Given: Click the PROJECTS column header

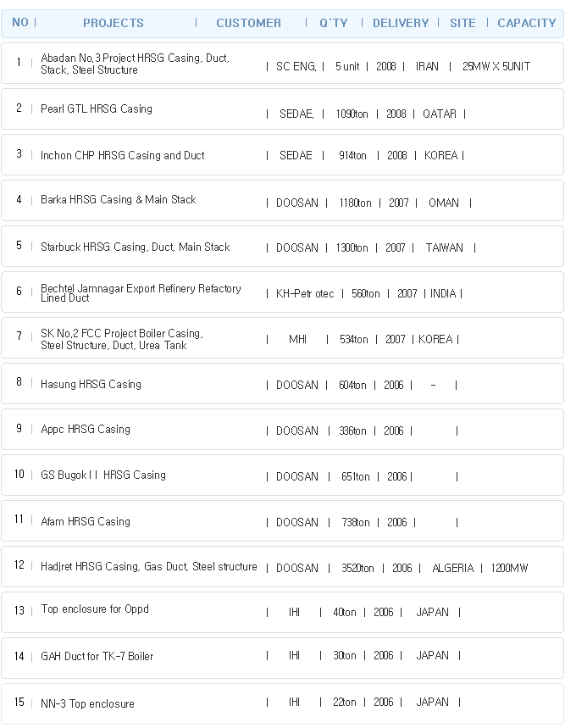Looking at the screenshot, I should (x=114, y=23).
